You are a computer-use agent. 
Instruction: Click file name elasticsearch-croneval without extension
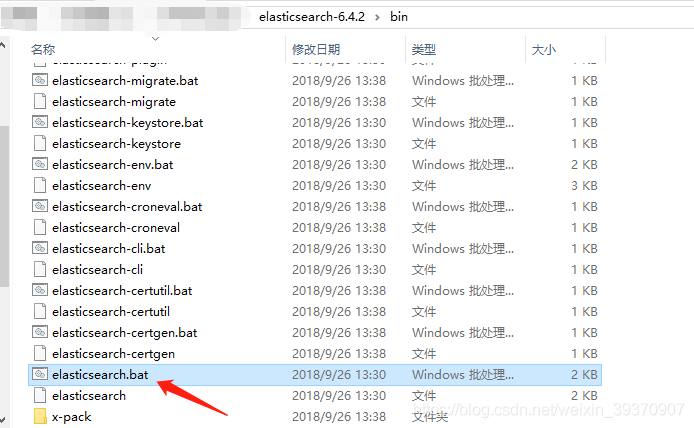pyautogui.click(x=116, y=227)
